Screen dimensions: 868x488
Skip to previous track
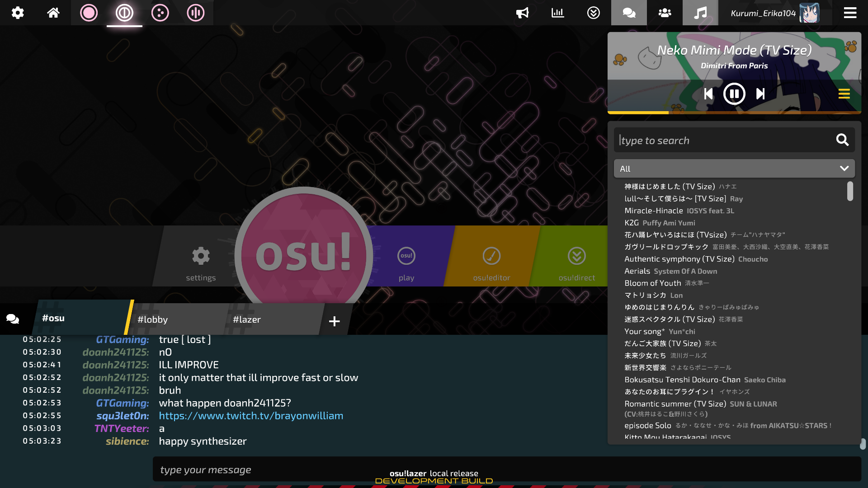[x=708, y=94]
